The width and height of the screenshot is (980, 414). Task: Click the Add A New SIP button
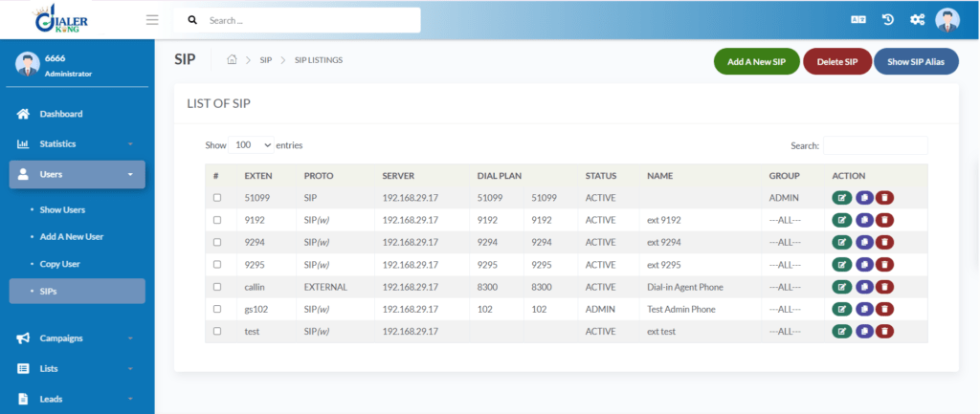point(756,62)
